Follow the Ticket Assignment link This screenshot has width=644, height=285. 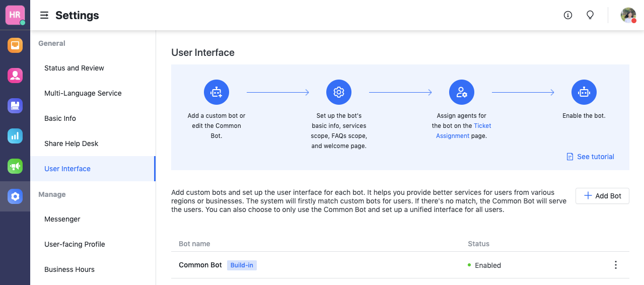pyautogui.click(x=482, y=126)
